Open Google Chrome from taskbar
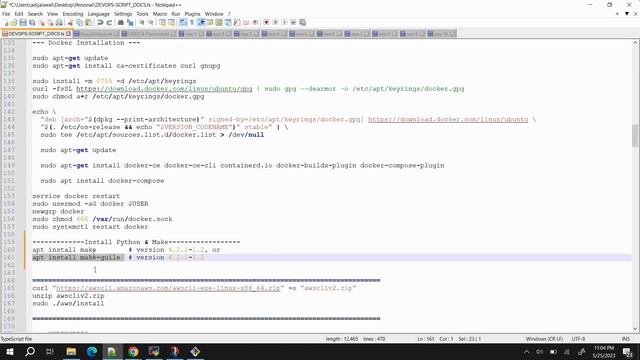640x360 pixels. [x=133, y=351]
